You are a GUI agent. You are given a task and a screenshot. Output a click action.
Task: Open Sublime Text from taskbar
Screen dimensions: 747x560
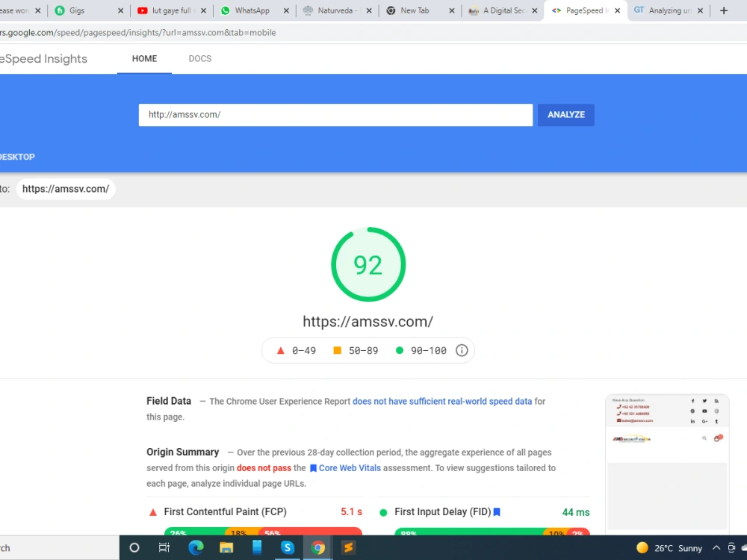pos(348,547)
